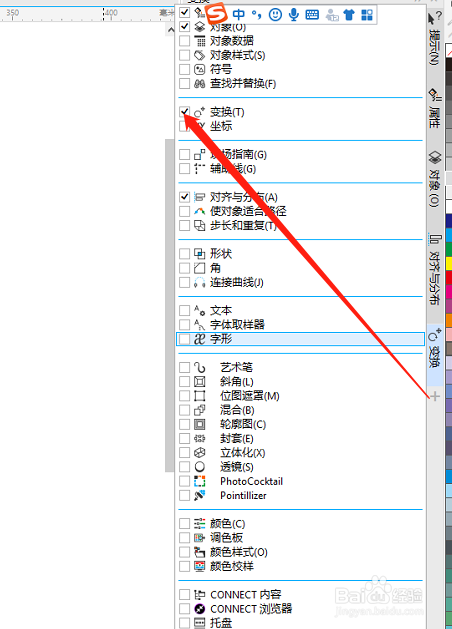Start voice input with the microphone icon
This screenshot has height=629, width=452.
click(x=294, y=15)
